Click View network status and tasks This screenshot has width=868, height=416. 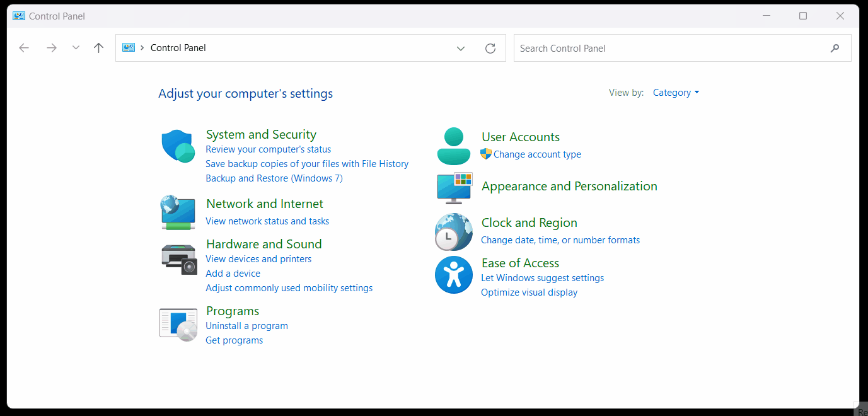(x=267, y=221)
